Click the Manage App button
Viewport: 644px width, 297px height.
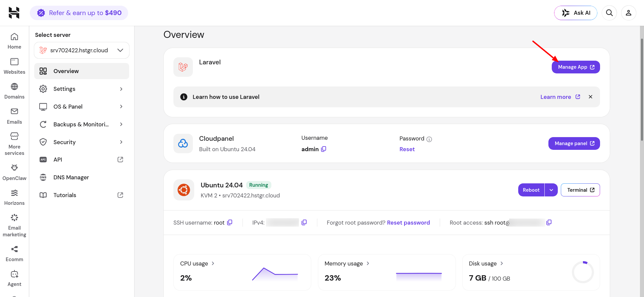click(x=576, y=67)
